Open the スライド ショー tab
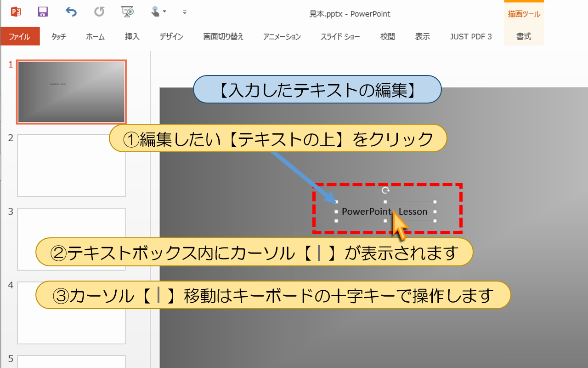 tap(340, 37)
